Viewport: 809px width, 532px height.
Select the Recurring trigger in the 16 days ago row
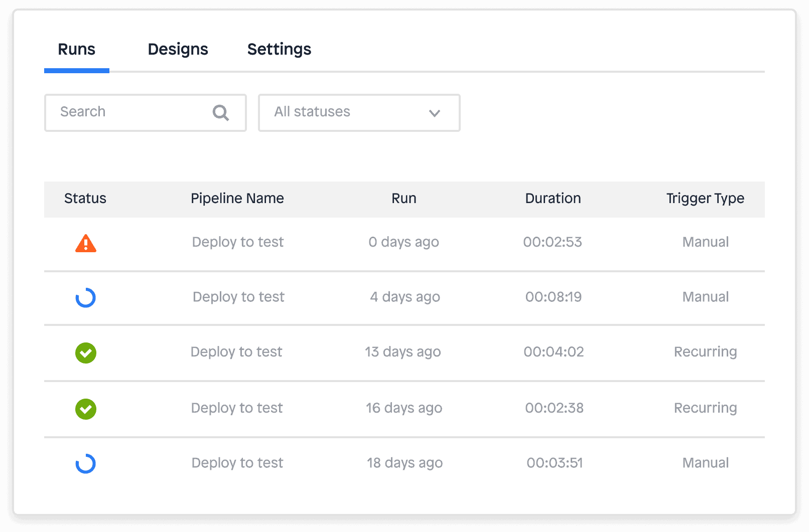pos(705,408)
